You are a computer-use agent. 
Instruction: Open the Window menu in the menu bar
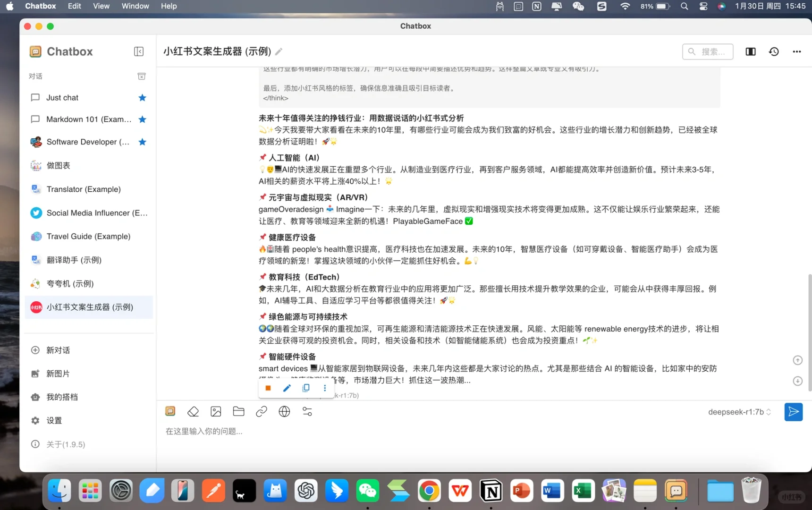135,6
